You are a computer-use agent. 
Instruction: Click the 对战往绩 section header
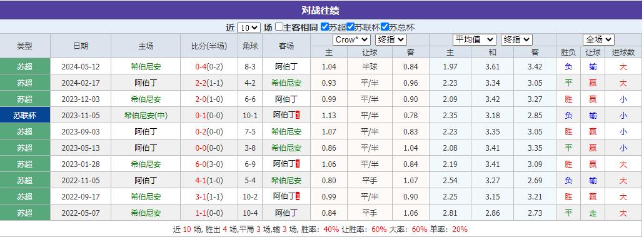(320, 10)
